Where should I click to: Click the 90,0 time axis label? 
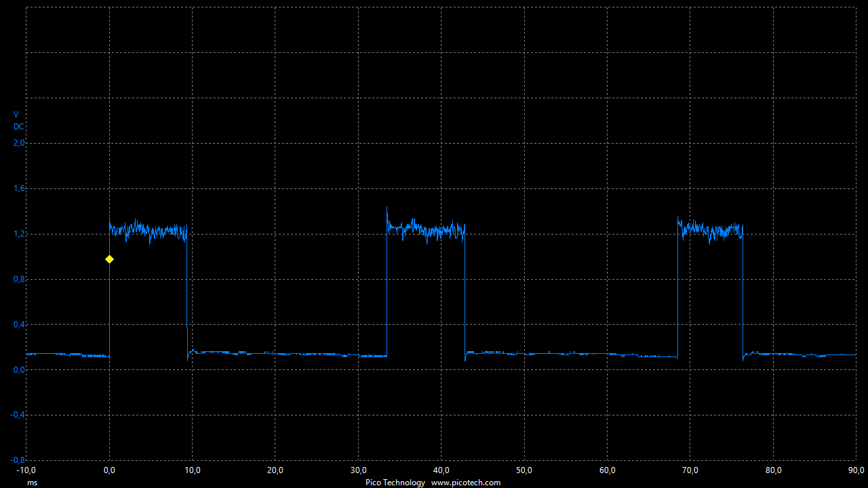click(856, 470)
